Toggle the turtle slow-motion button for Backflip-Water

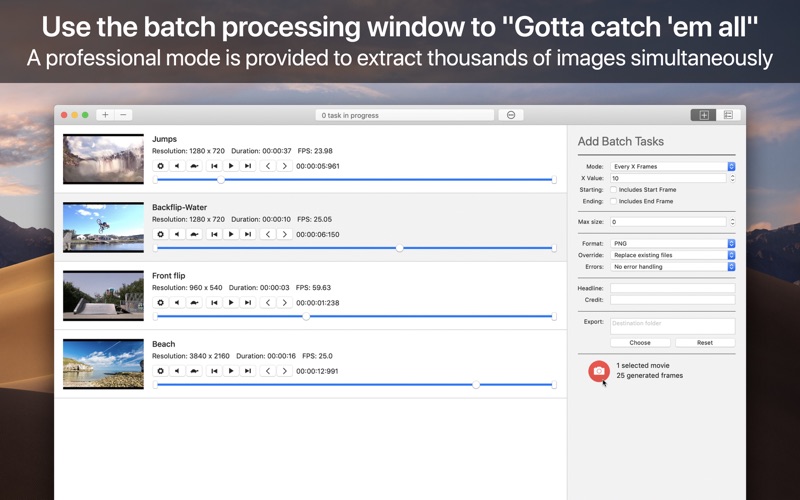tap(194, 234)
